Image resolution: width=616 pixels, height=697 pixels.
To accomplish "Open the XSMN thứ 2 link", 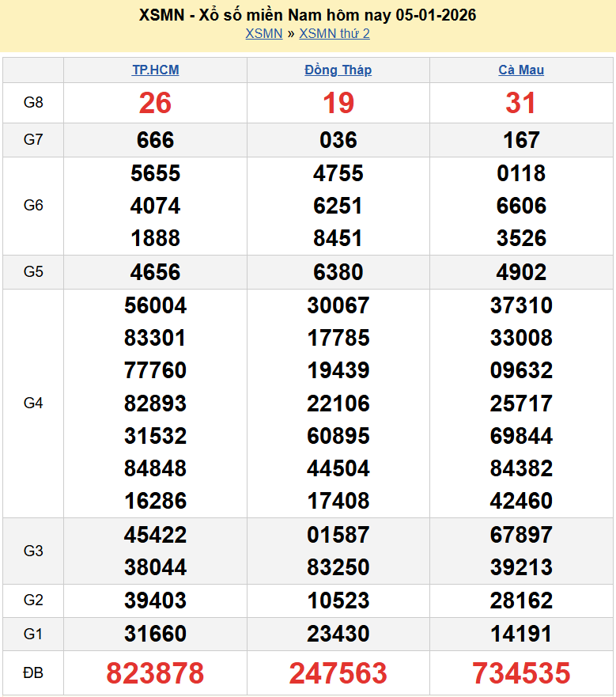I will pyautogui.click(x=334, y=34).
